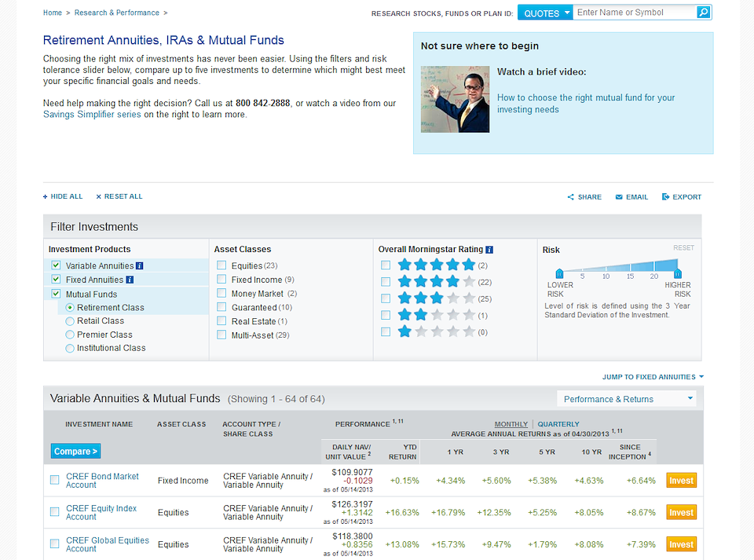Screen dimensions: 754x560
Task: Select the Retail Class radio button
Action: click(70, 321)
